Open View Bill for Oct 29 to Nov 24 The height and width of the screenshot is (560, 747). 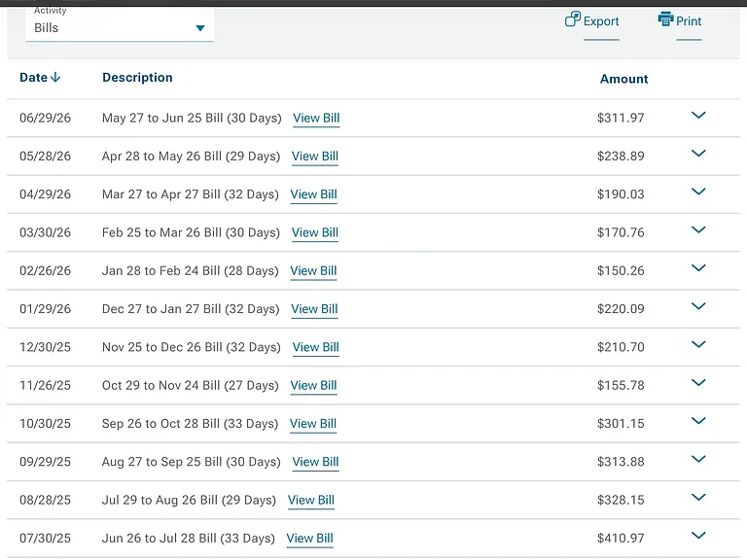tap(313, 385)
